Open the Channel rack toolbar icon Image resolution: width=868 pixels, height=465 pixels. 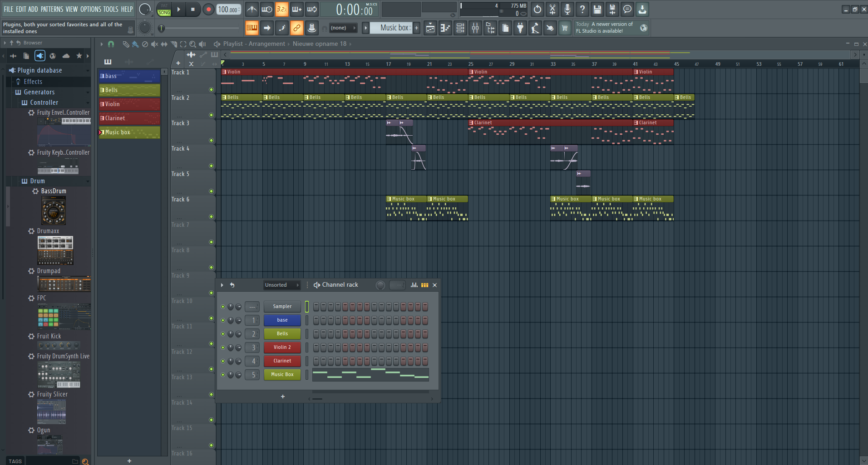pos(460,28)
